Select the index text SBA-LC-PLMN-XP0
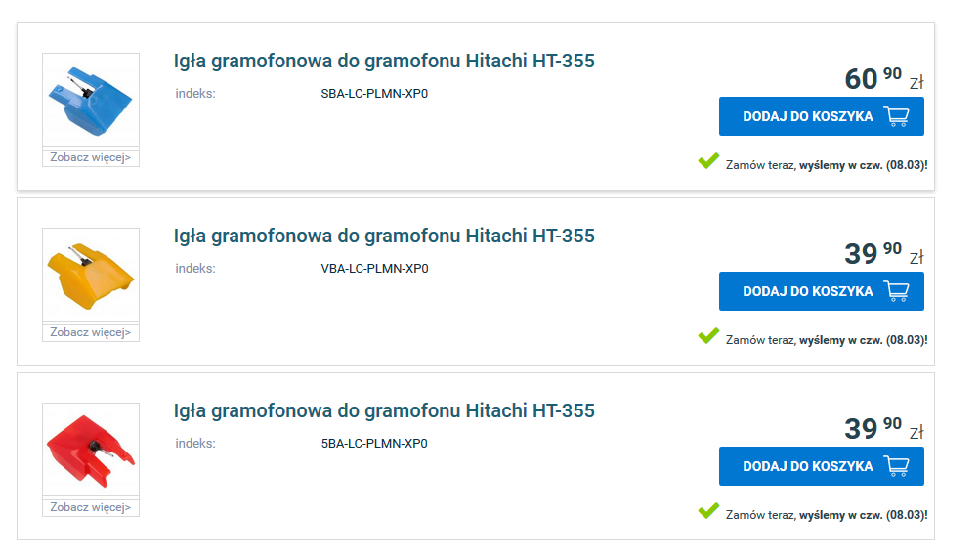The width and height of the screenshot is (980, 559). 375,95
